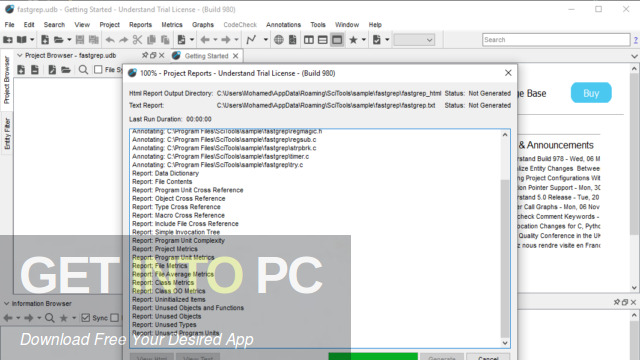Click the Copy icon in toolbar
Image resolution: width=640 pixels, height=360 pixels.
(x=151, y=40)
